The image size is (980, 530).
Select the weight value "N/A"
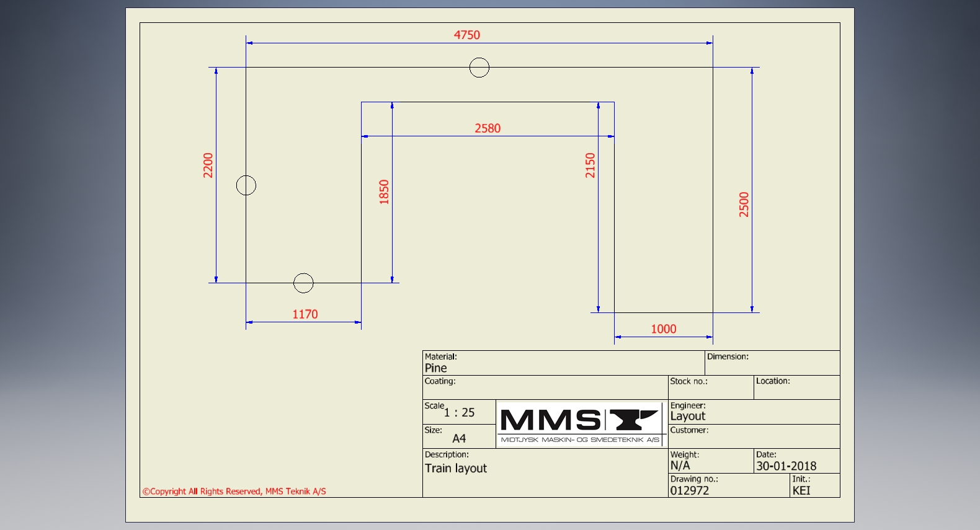(x=680, y=466)
